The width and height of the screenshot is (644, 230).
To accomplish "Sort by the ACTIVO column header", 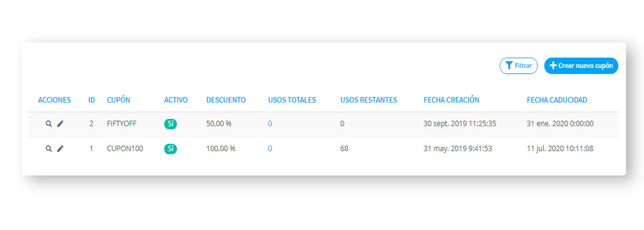I will point(176,100).
